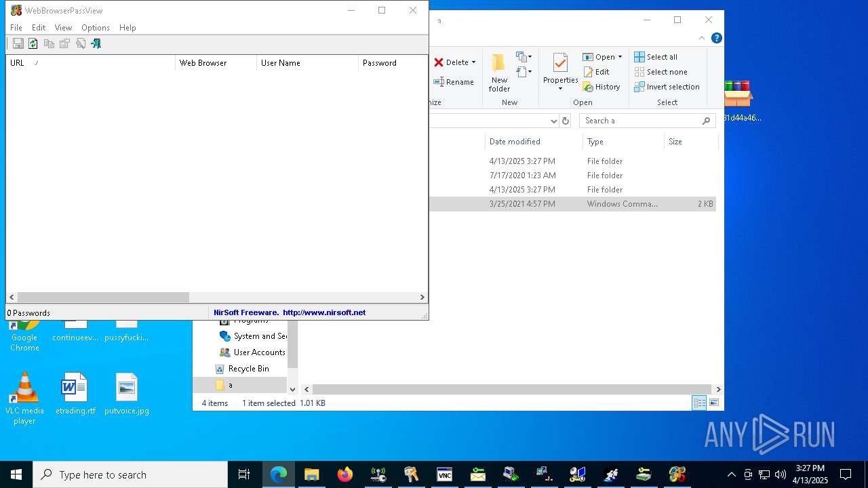
Task: Click the red Delete button in Explorer ribbon
Action: (x=452, y=62)
